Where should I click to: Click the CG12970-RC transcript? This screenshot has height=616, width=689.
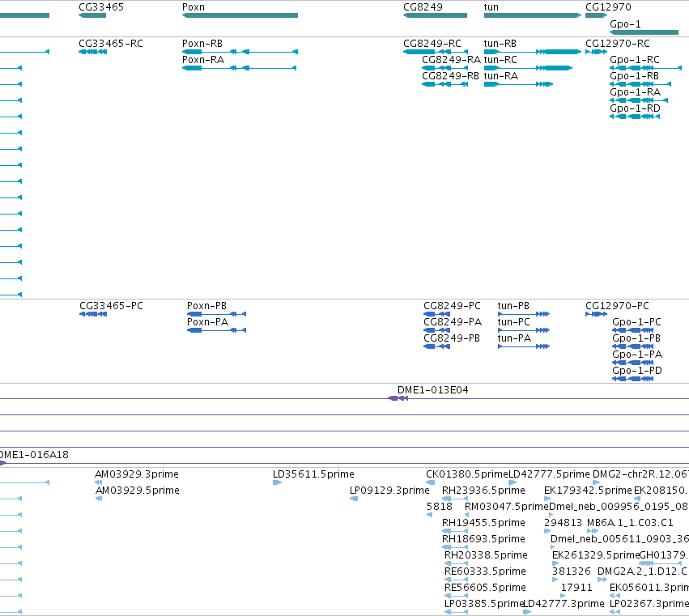596,52
